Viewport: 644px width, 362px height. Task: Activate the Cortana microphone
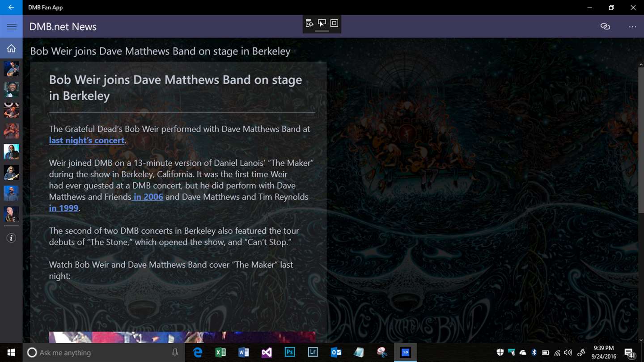tap(175, 353)
